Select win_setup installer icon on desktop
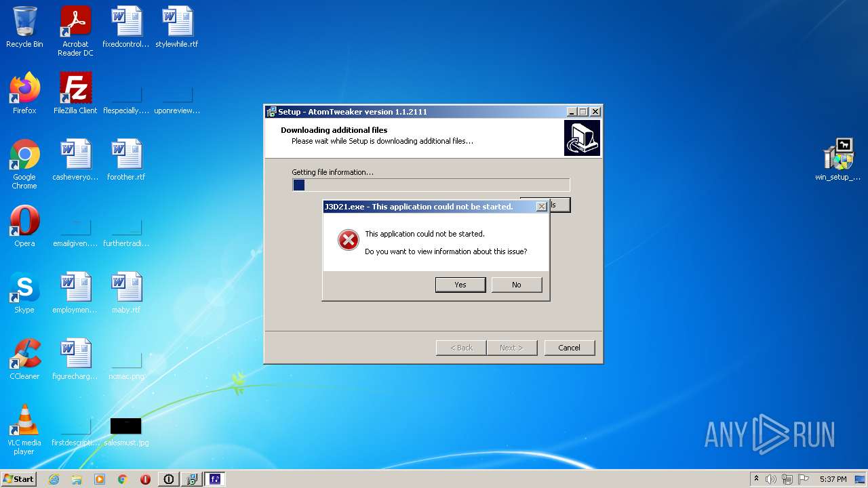 point(838,160)
